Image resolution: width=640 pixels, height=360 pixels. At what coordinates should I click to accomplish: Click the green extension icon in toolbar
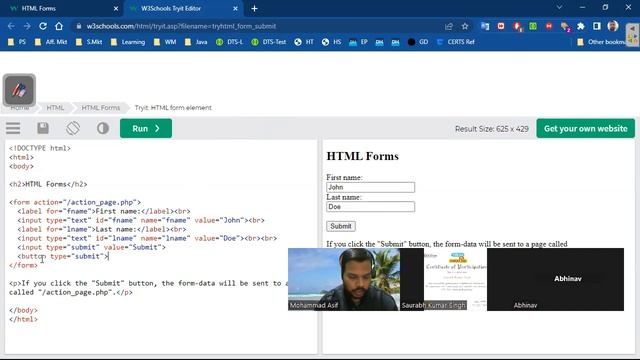pyautogui.click(x=533, y=26)
